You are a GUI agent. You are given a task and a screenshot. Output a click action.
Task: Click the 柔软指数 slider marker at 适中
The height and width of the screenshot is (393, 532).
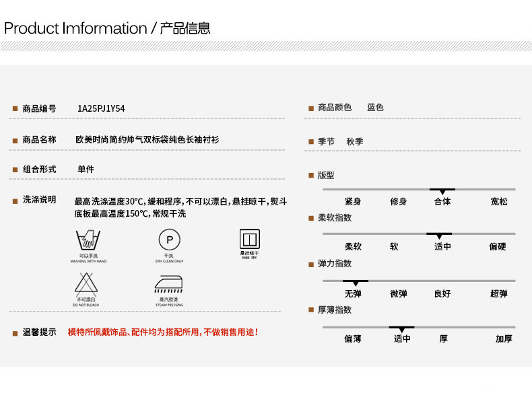[439, 236]
